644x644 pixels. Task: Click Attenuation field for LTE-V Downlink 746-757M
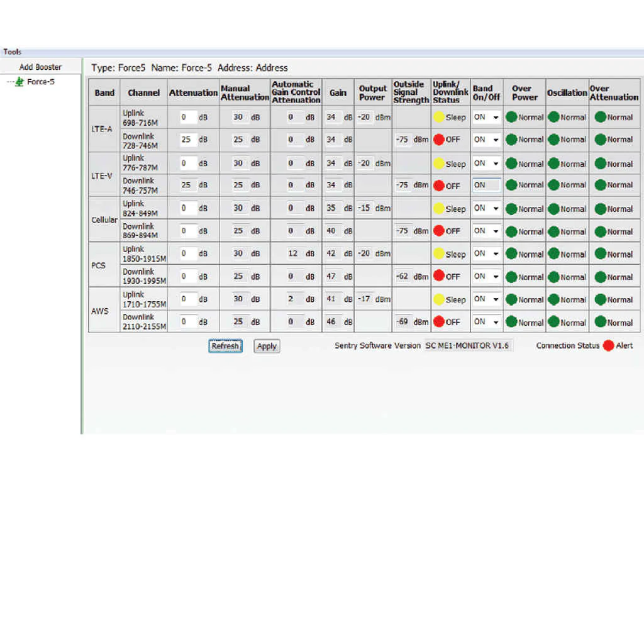click(187, 185)
